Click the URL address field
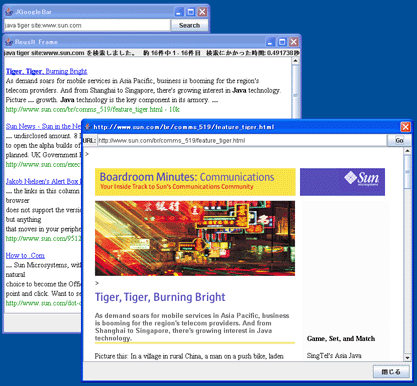417x386 pixels. (x=242, y=140)
